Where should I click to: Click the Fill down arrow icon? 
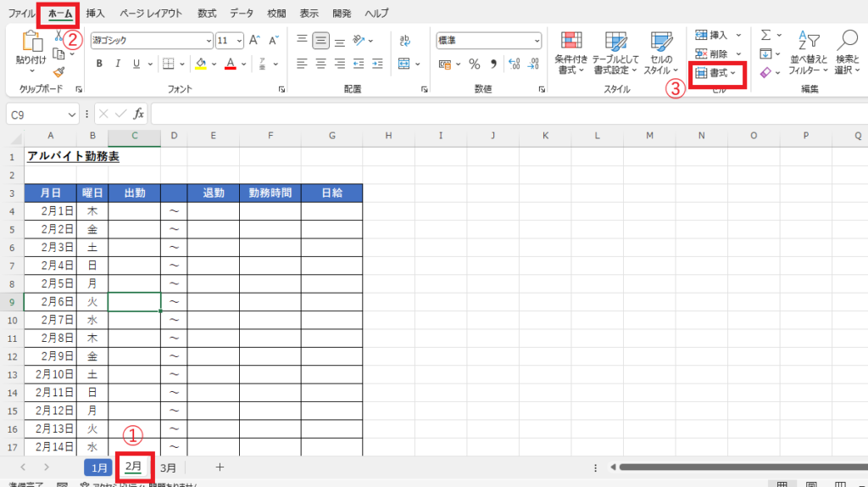[x=765, y=53]
